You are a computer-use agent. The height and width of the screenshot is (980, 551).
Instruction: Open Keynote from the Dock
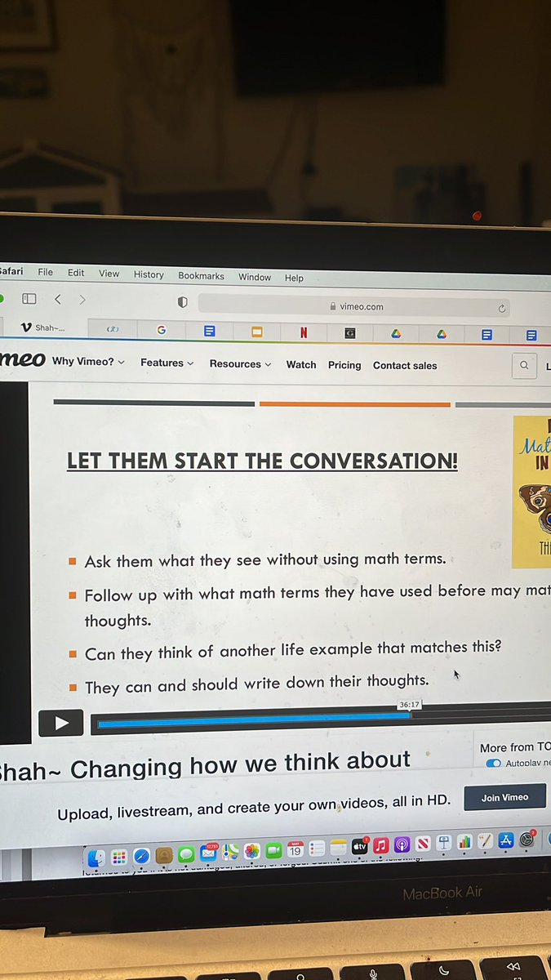444,843
